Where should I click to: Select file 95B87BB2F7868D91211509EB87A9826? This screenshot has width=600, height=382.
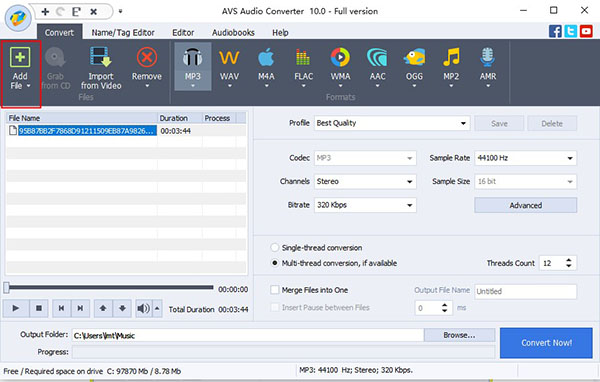pos(88,131)
